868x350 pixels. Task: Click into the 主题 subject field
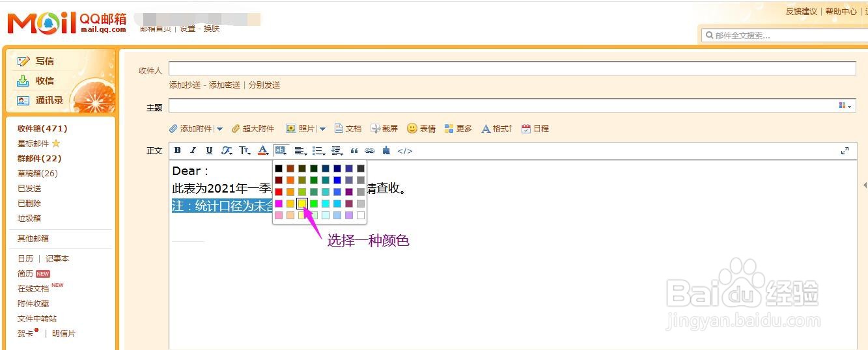click(x=512, y=105)
